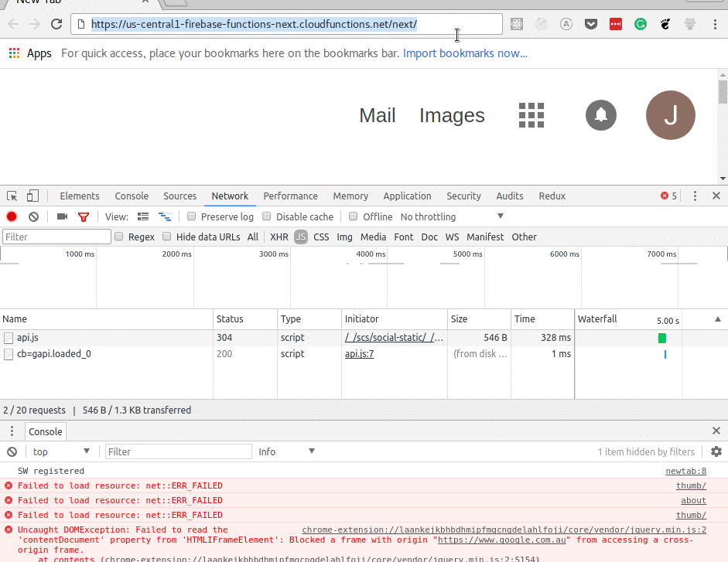Sort by the Status column header
Screen dimensions: 728x562
[x=245, y=318]
